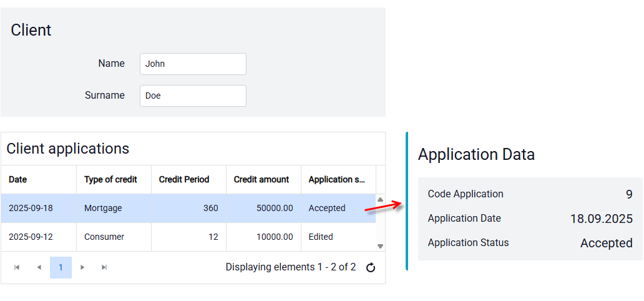Viewport: 644px width, 301px height.
Task: Click the Accepted status cell in the grid
Action: pos(338,208)
